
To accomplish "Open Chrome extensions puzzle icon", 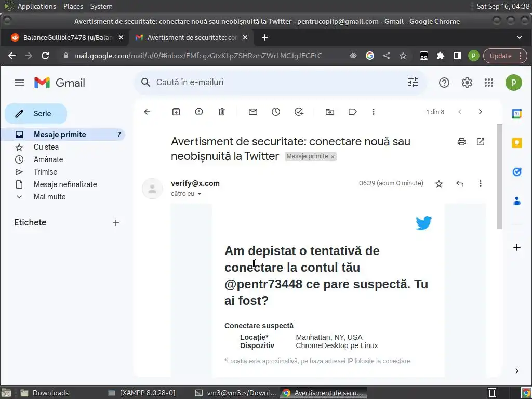I will (x=441, y=56).
